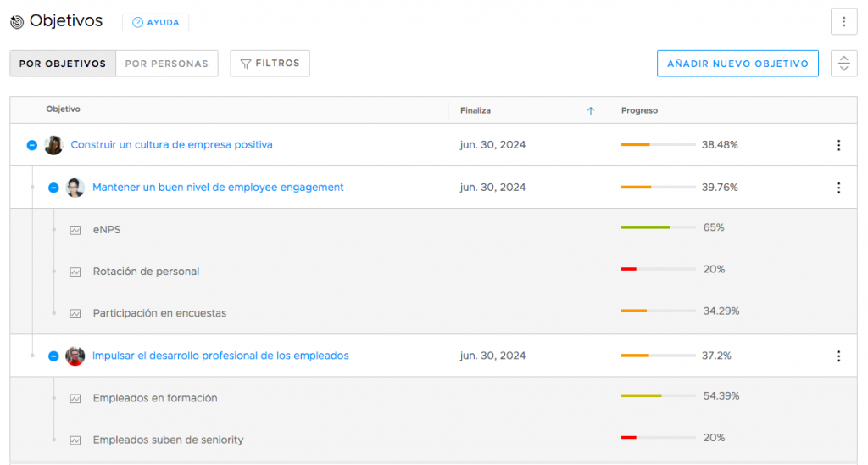
Task: Open the page options kebab menu at top right
Action: point(843,21)
